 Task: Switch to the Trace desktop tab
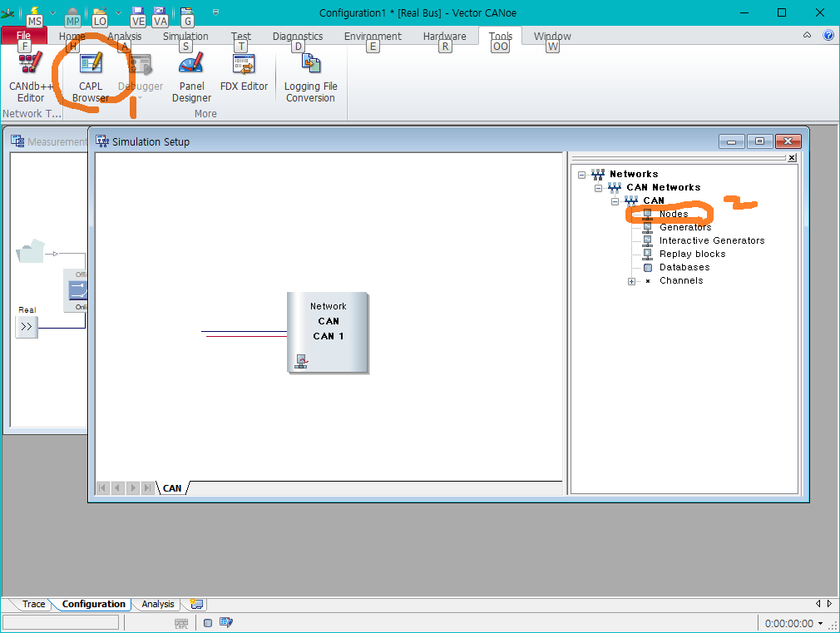[34, 604]
